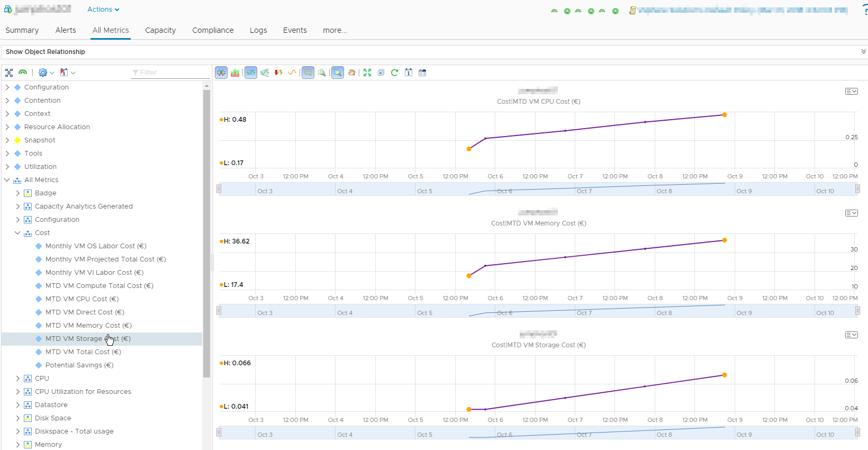
Task: Click the more... tab link
Action: [334, 30]
